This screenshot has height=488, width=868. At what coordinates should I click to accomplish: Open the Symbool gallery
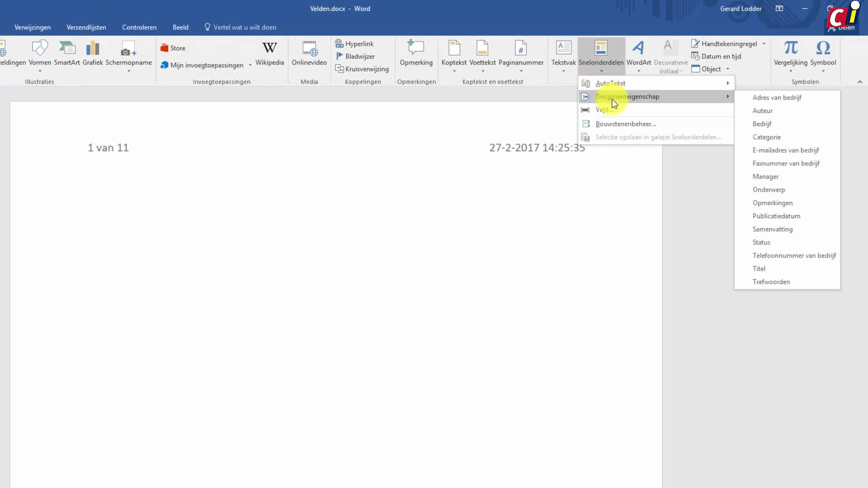(824, 53)
